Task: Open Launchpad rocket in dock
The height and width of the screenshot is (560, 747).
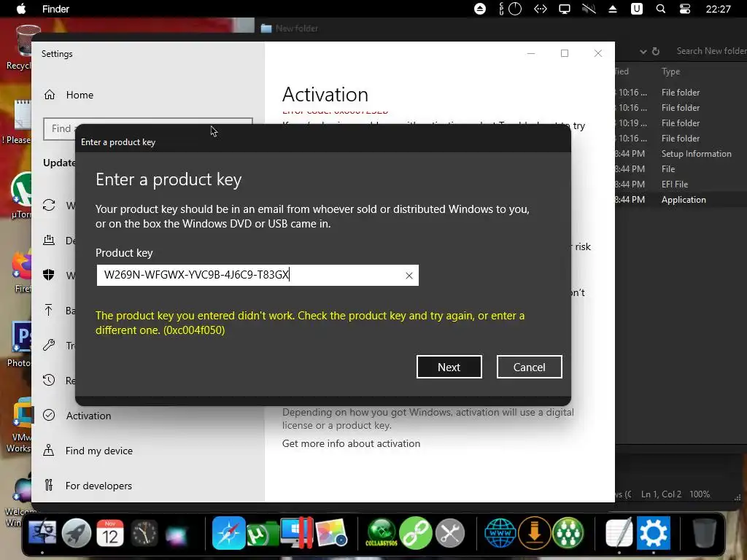Action: click(76, 533)
